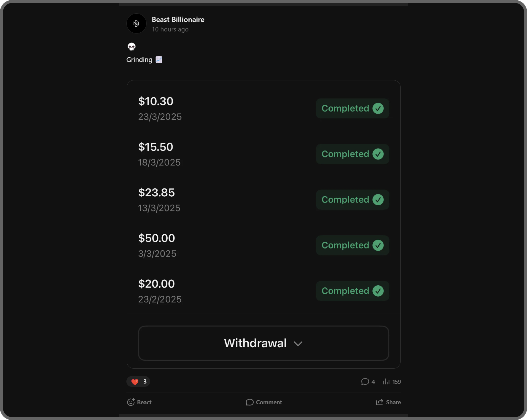This screenshot has width=527, height=420.
Task: Click the Share arrow icon
Action: pos(379,402)
